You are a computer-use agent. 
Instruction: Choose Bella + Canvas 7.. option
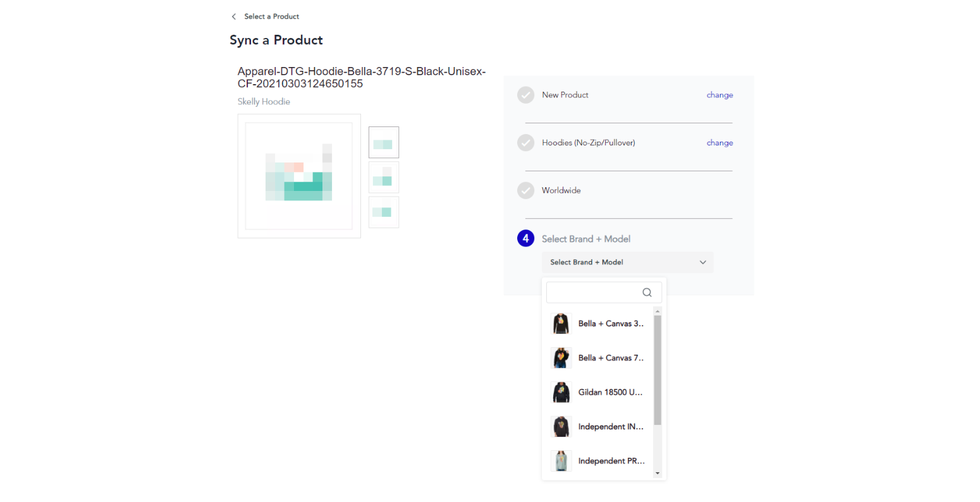point(597,358)
